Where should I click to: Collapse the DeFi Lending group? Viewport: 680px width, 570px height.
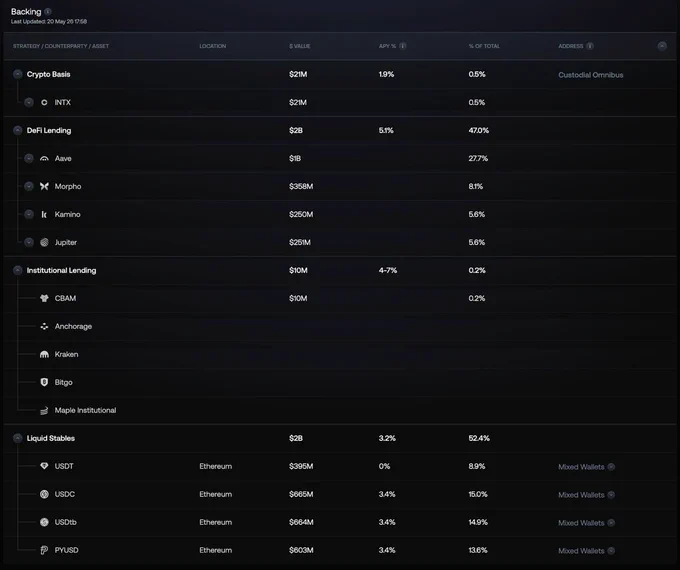18,130
